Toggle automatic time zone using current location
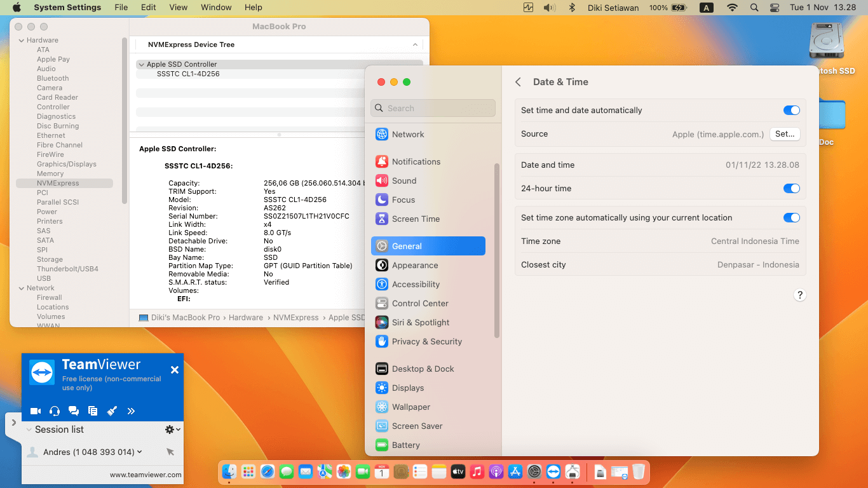Screen dimensions: 868x488 (791, 217)
